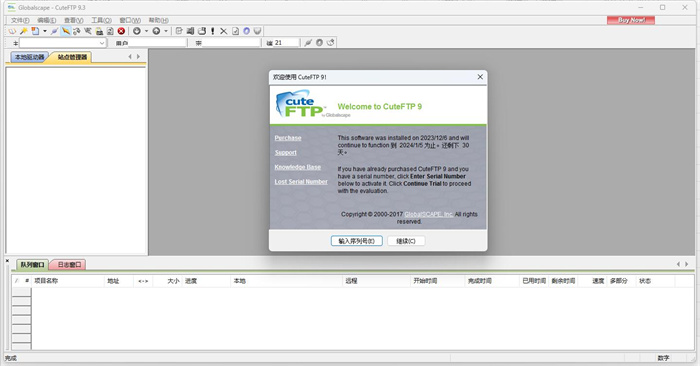The width and height of the screenshot is (700, 366).
Task: Open the connection wizard wand icon
Action: (24, 31)
